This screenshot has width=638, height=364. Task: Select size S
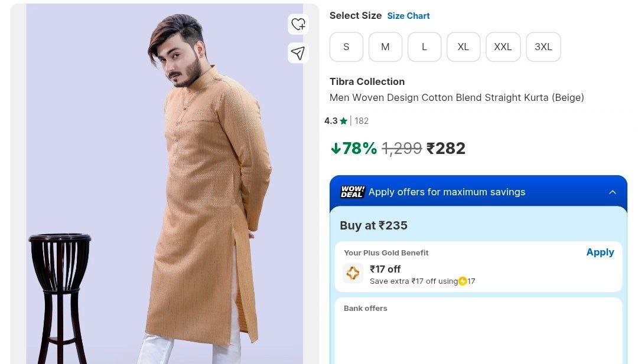[x=346, y=47]
